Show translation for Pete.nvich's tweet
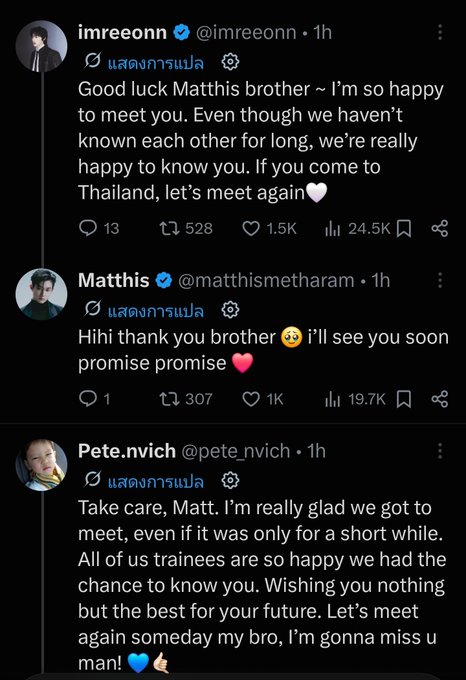This screenshot has height=680, width=466. pos(156,481)
